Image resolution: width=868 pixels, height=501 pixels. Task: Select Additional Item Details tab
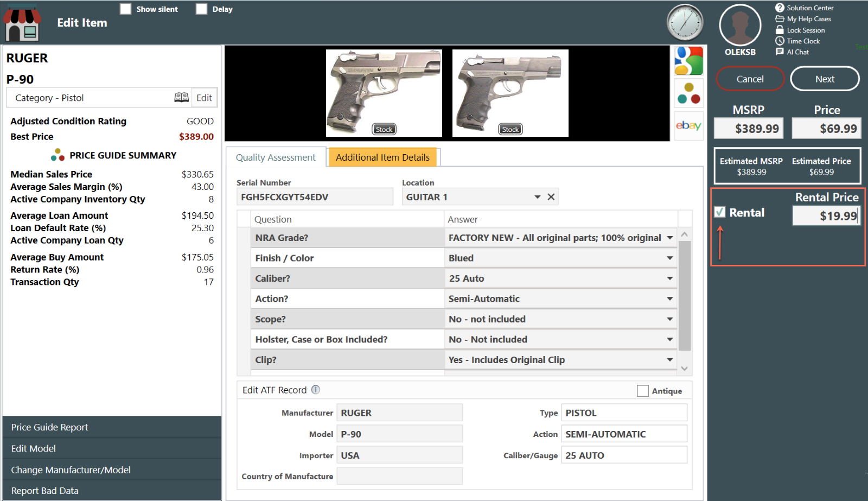pos(382,157)
